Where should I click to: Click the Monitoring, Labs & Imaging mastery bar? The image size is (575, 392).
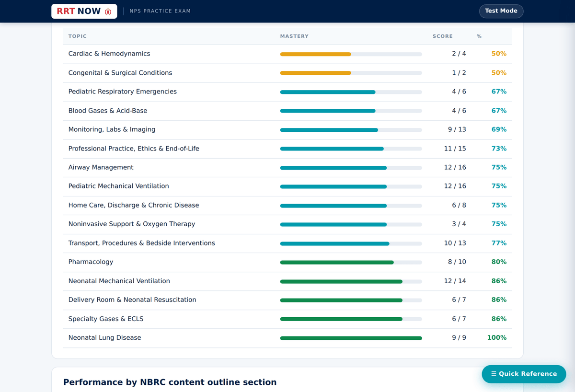(x=351, y=130)
